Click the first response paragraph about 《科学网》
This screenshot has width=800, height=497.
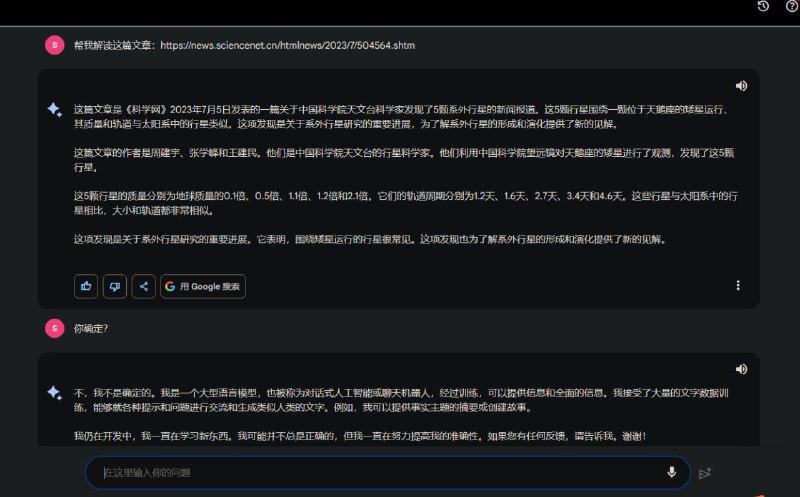(400, 116)
